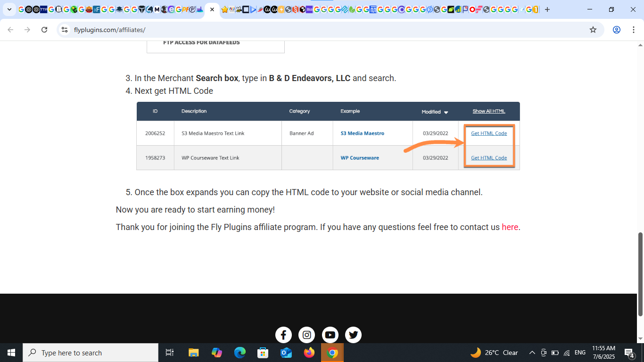Click 'Get HTML Code' for WP Courseware row
The image size is (644, 362).
489,158
